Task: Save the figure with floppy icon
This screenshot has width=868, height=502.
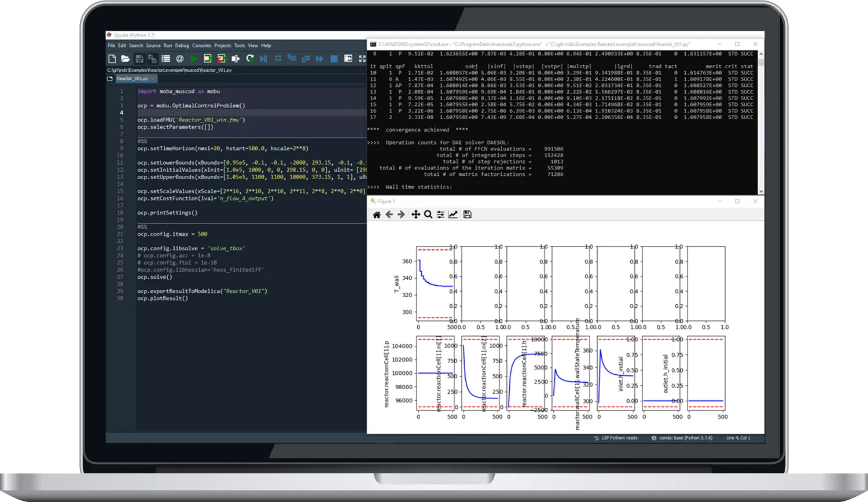Action: point(468,215)
